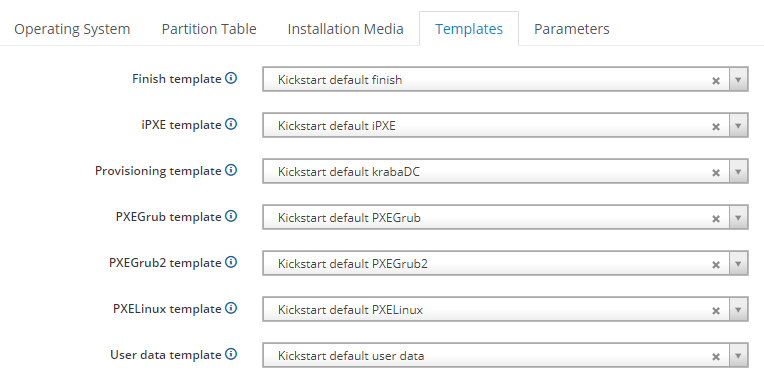Click PXEGrub2 template info icon
Viewport: 764px width, 386px height.
point(231,262)
